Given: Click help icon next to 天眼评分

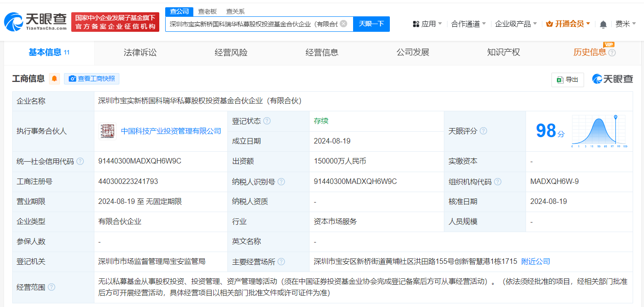Looking at the screenshot, I should 483,131.
